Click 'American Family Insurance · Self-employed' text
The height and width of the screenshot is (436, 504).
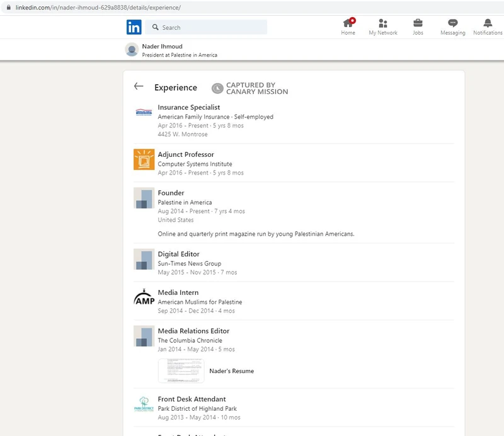[215, 117]
